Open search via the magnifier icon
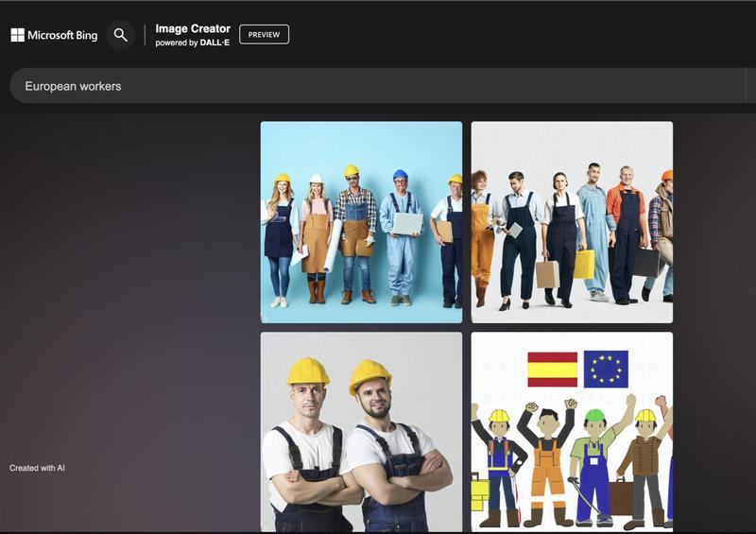The image size is (756, 534). [121, 35]
